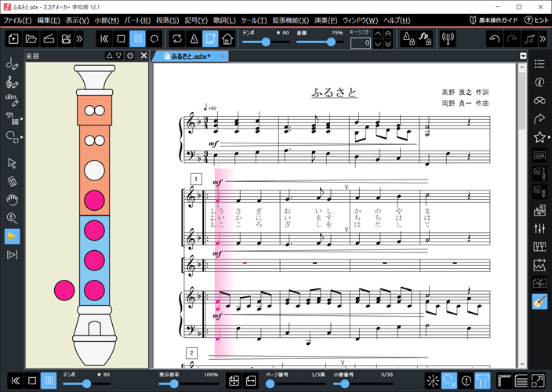This screenshot has width=552, height=392.
Task: Click the key shift value field
Action: point(361,43)
